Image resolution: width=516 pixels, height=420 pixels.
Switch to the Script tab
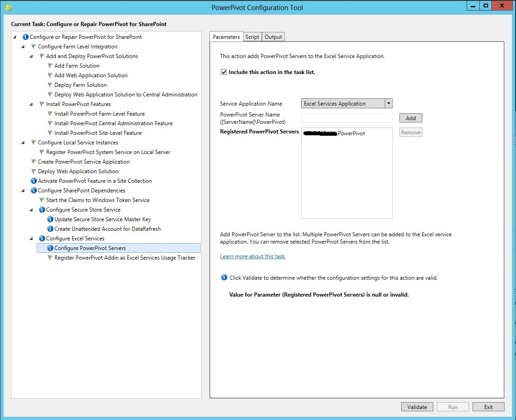(x=252, y=37)
